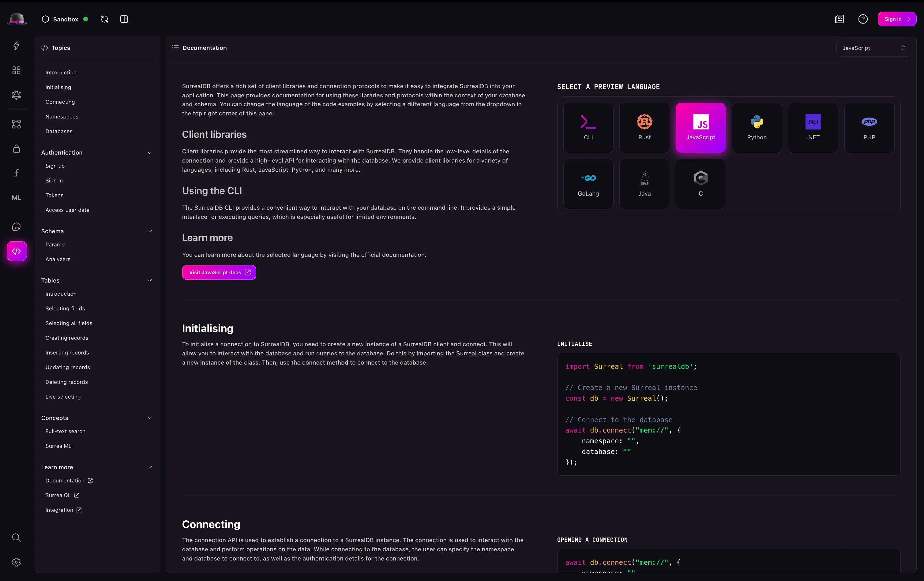Select Python as the preview language

click(x=757, y=128)
